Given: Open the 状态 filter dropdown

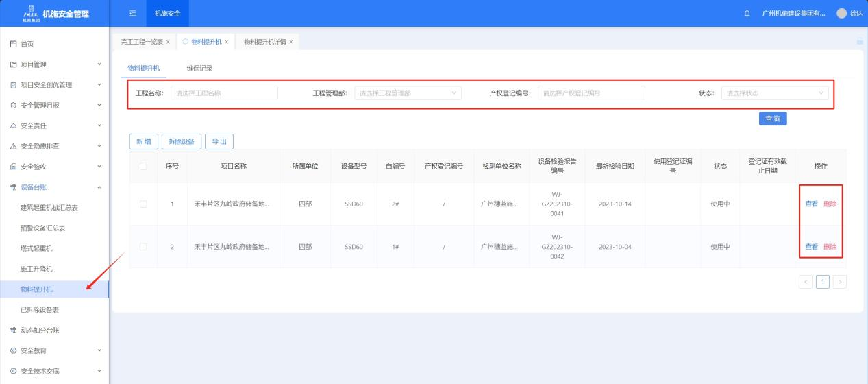Looking at the screenshot, I should pos(775,93).
